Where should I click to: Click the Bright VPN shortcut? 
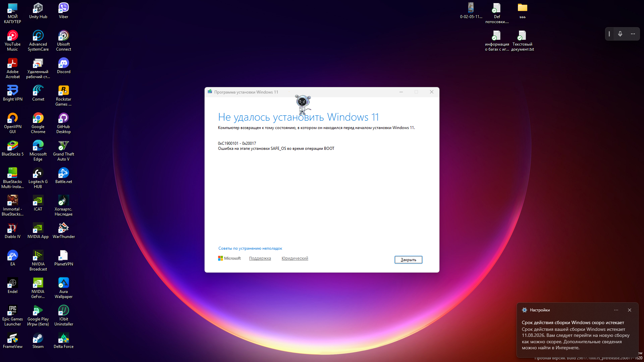coord(12,93)
